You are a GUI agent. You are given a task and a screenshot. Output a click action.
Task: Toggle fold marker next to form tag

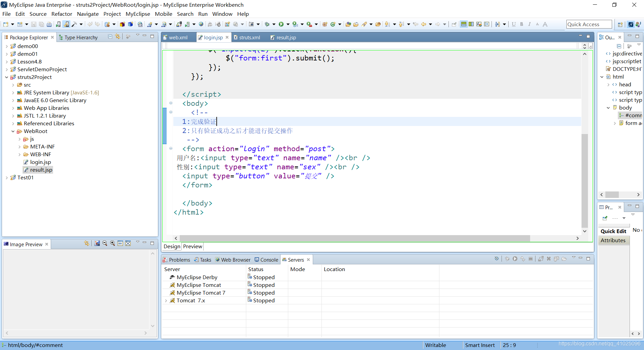click(x=171, y=148)
